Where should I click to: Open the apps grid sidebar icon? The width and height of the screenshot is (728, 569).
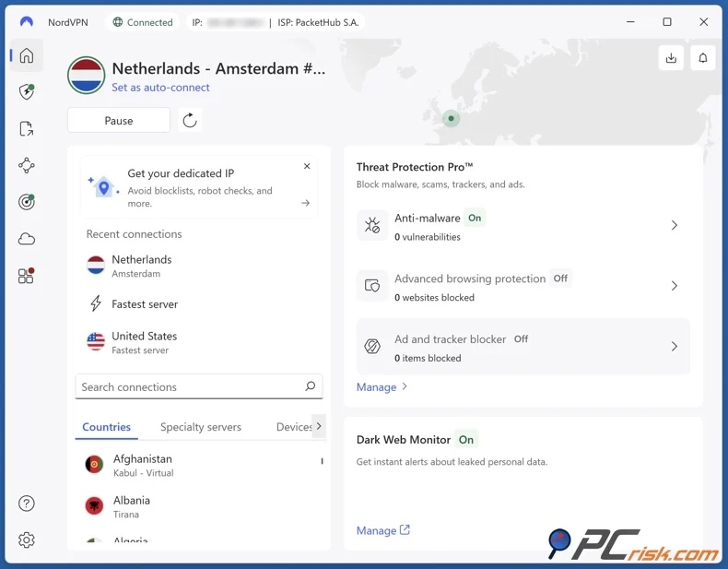(27, 276)
